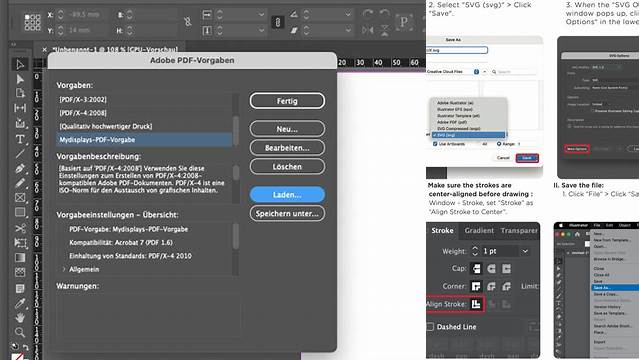The width and height of the screenshot is (639, 360).
Task: Click the reference point locator grid
Action: 32,22
